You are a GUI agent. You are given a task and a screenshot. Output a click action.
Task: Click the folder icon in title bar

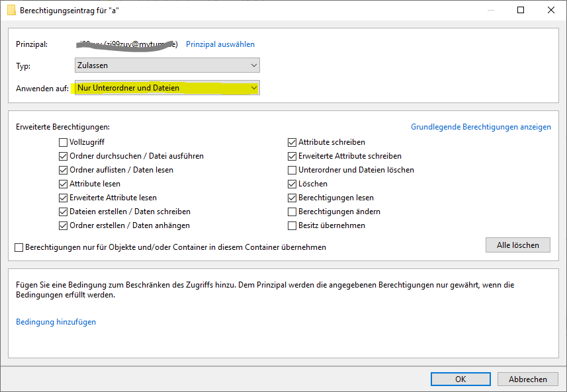(11, 11)
